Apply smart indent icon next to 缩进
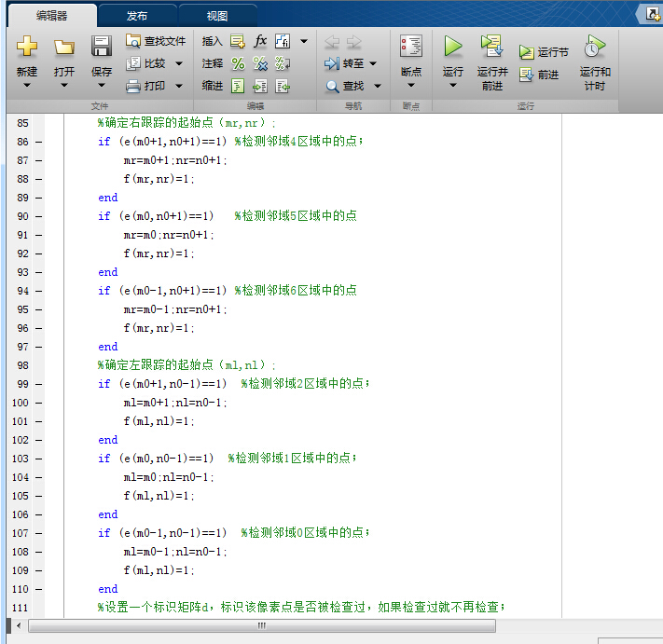 (238, 86)
